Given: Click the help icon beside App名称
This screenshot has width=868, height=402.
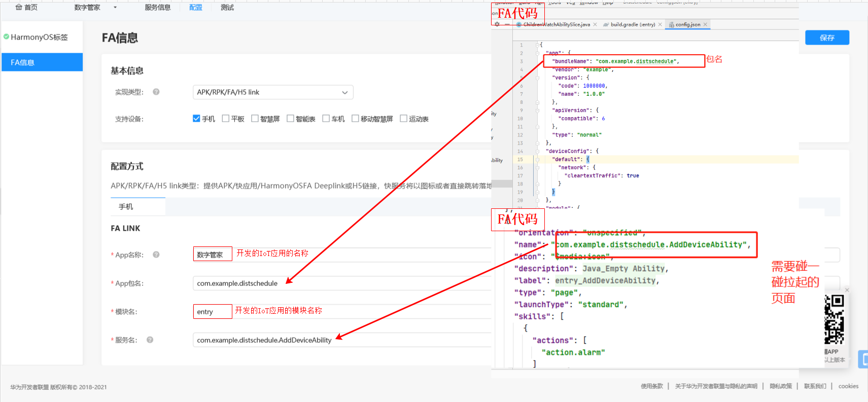Looking at the screenshot, I should click(x=156, y=254).
